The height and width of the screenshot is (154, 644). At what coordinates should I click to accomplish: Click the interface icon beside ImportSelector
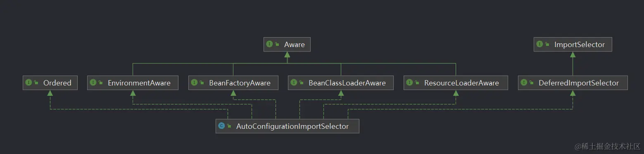[540, 44]
